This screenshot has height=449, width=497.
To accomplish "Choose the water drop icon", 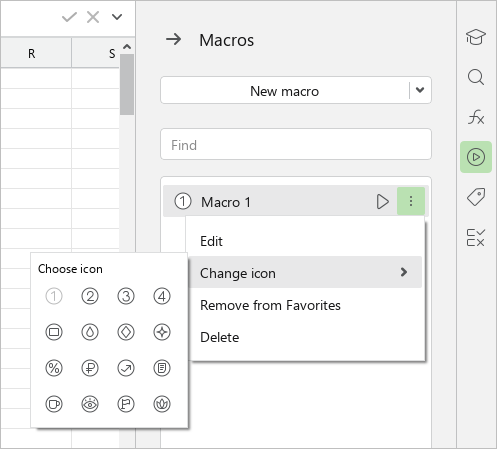I will (x=90, y=332).
